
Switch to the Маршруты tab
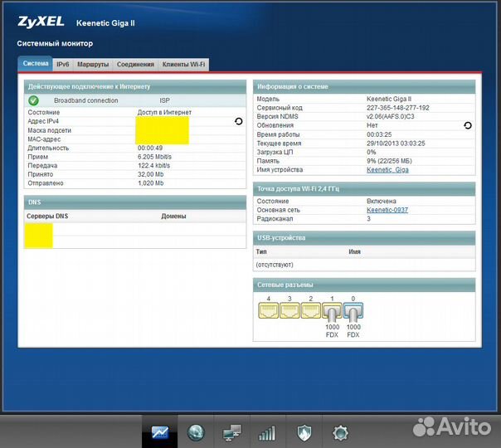(x=92, y=64)
